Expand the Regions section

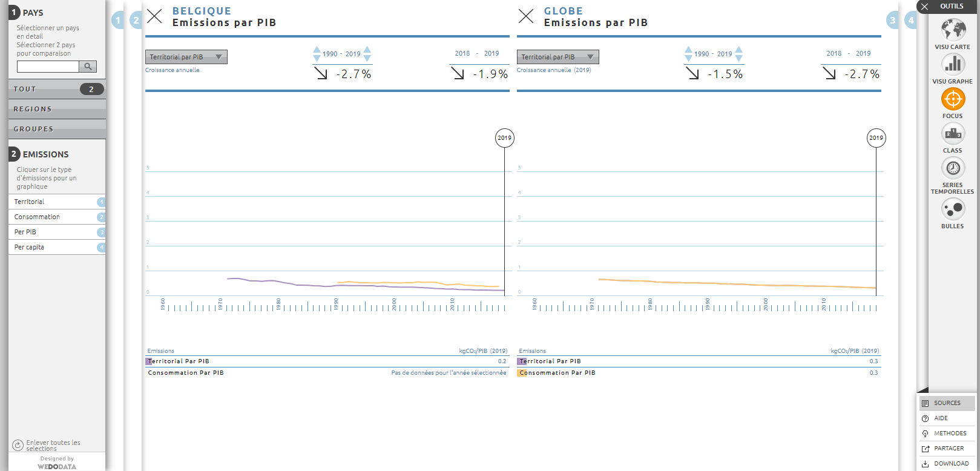[56, 109]
